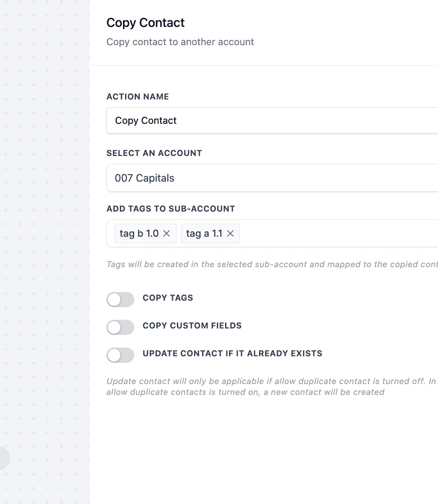438x504 pixels.
Task: Click the ACTION NAME field label
Action: pos(138,96)
